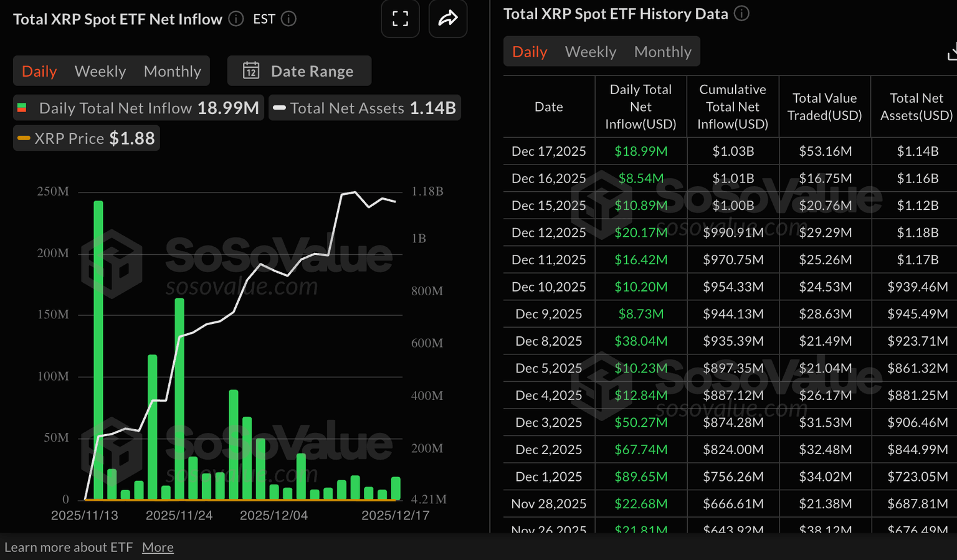Switch chart to Weekly view

click(x=100, y=71)
